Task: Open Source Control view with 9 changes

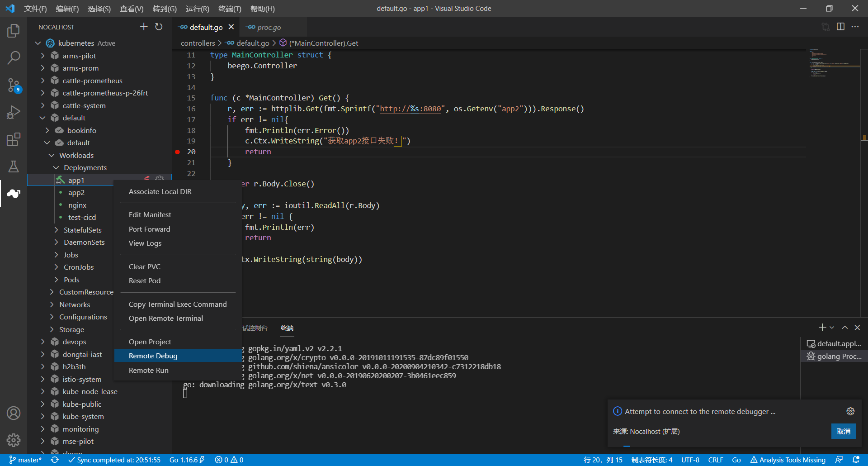Action: (x=14, y=85)
